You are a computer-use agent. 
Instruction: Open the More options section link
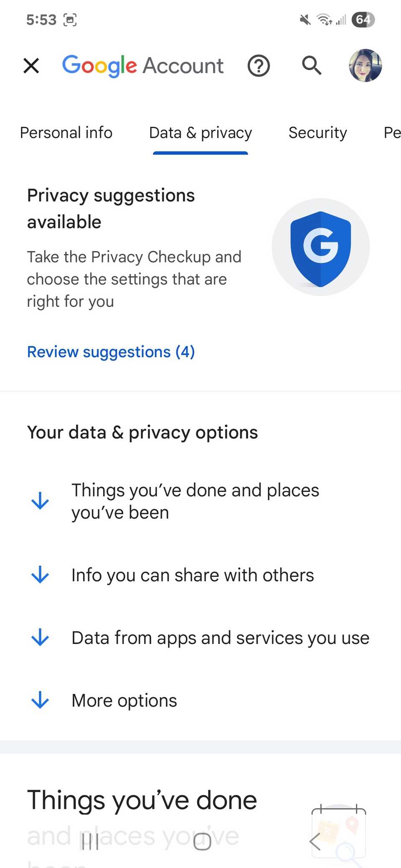click(124, 700)
